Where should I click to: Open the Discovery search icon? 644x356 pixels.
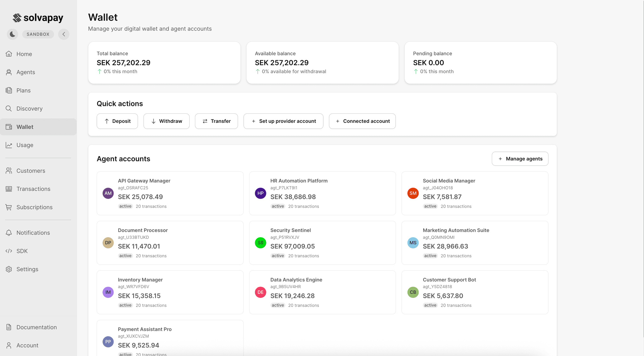tap(9, 108)
